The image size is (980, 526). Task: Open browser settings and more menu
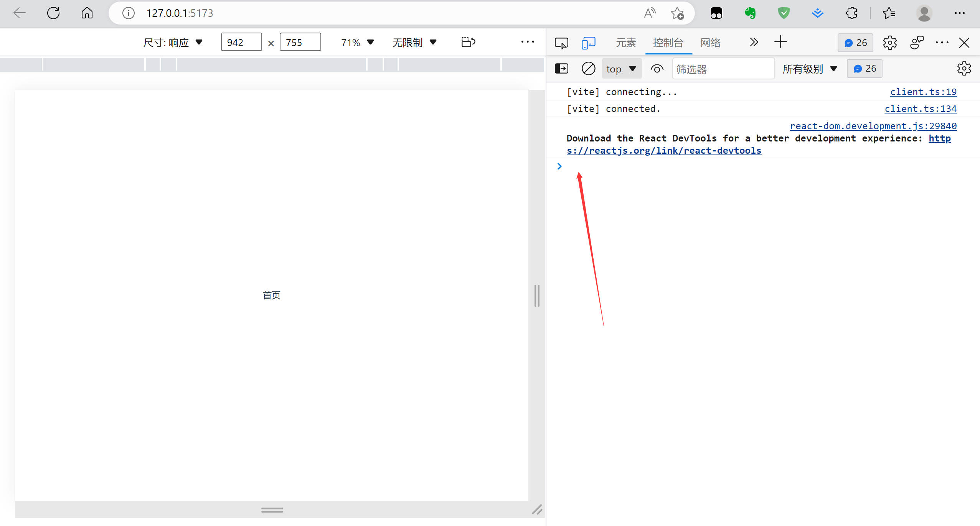click(x=959, y=13)
